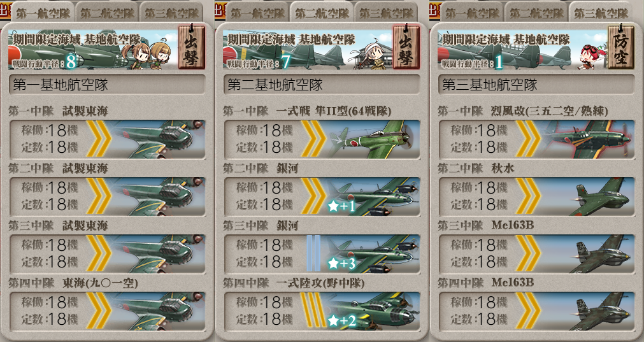Switch to 第三航空隊 tab above 第二基地航空隊 panel

tap(386, 13)
